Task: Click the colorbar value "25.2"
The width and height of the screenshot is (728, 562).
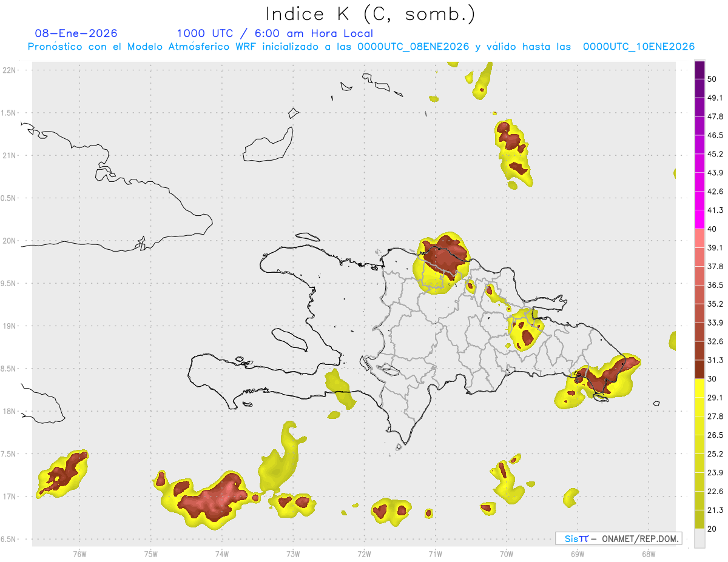Action: coord(715,455)
